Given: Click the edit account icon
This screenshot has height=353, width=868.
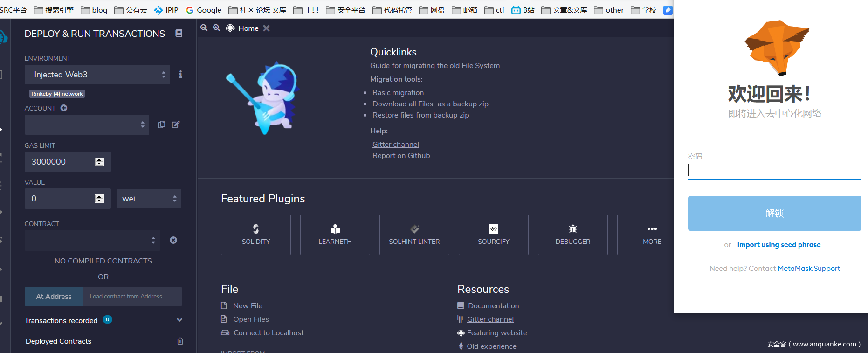Looking at the screenshot, I should pyautogui.click(x=176, y=125).
